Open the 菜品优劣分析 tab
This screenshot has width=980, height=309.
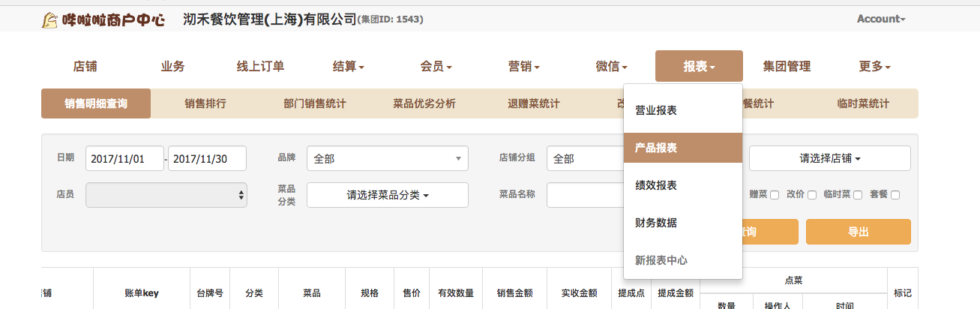pyautogui.click(x=424, y=103)
